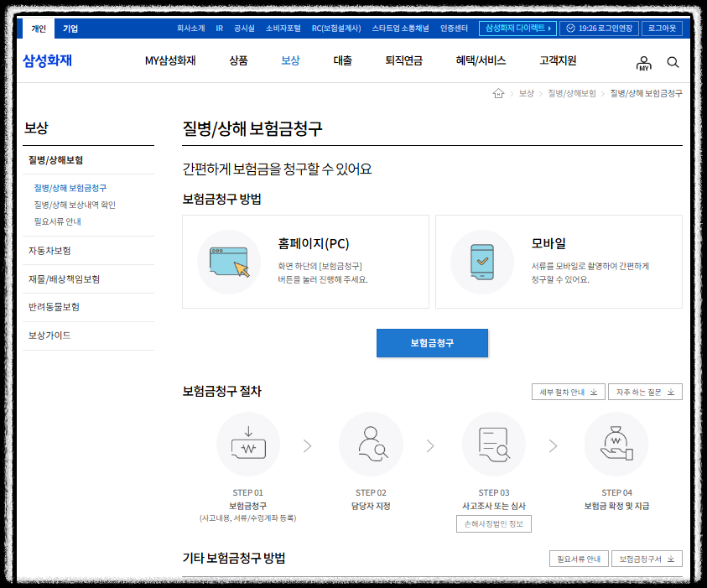This screenshot has width=707, height=588.
Task: Click download icon on 자주 하는 질문
Action: (671, 392)
